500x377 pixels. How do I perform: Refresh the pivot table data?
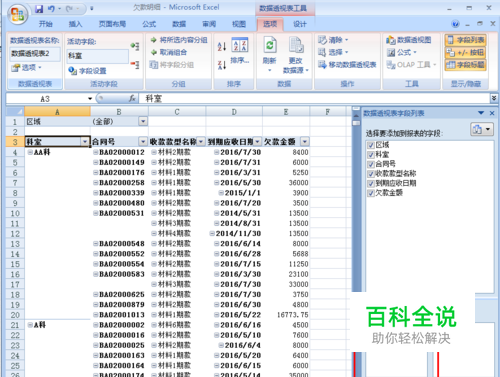tap(269, 54)
